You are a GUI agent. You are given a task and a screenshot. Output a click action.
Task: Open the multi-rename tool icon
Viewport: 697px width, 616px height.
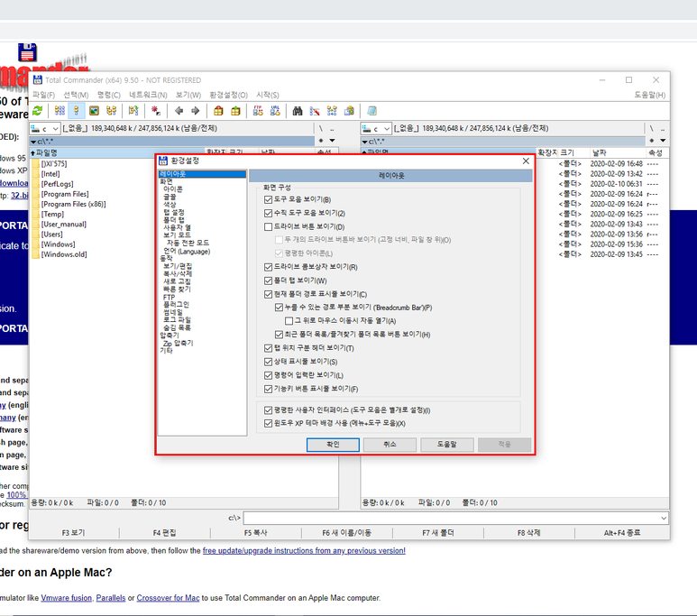coord(315,111)
